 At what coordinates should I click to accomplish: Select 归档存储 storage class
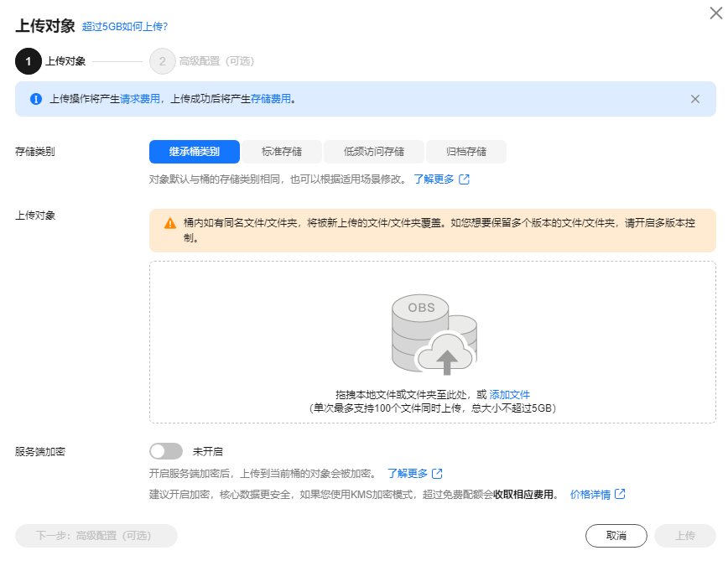(466, 152)
